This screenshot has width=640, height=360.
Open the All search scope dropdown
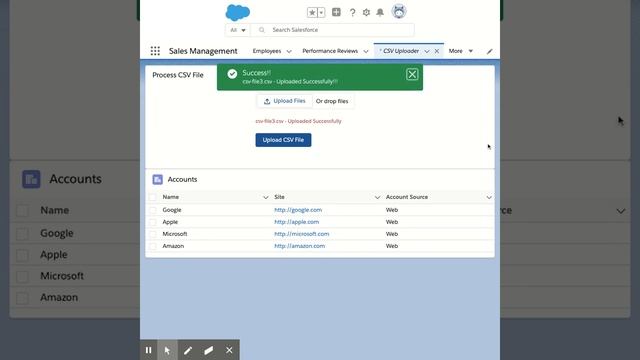click(x=238, y=30)
